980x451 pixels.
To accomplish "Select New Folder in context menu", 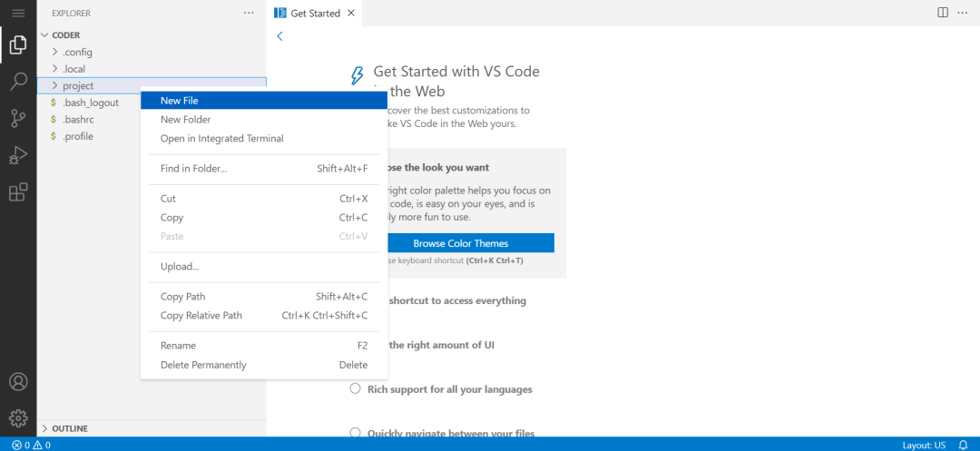I will tap(264, 119).
